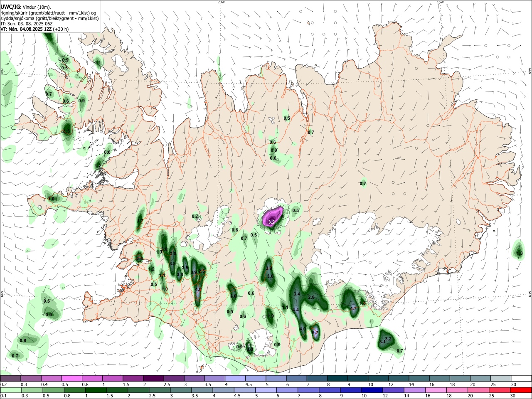Click the 'VT: Mán. 04.08.2025 12Z (+30 h)' line
The width and height of the screenshot is (532, 399).
(34, 29)
